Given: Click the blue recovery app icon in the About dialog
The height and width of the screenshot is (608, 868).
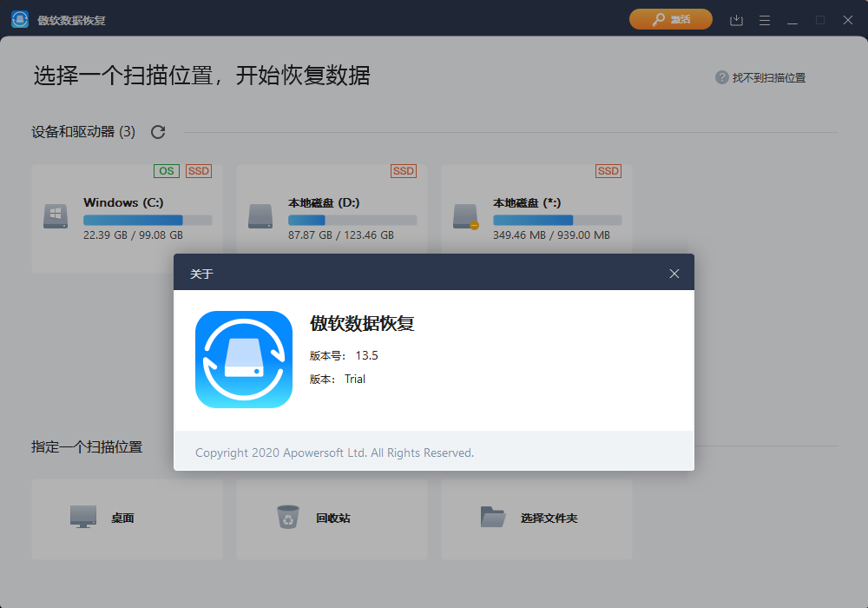Looking at the screenshot, I should pos(244,359).
